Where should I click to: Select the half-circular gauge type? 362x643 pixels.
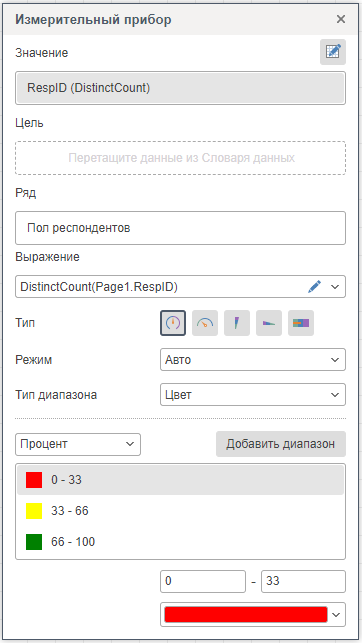tap(205, 323)
